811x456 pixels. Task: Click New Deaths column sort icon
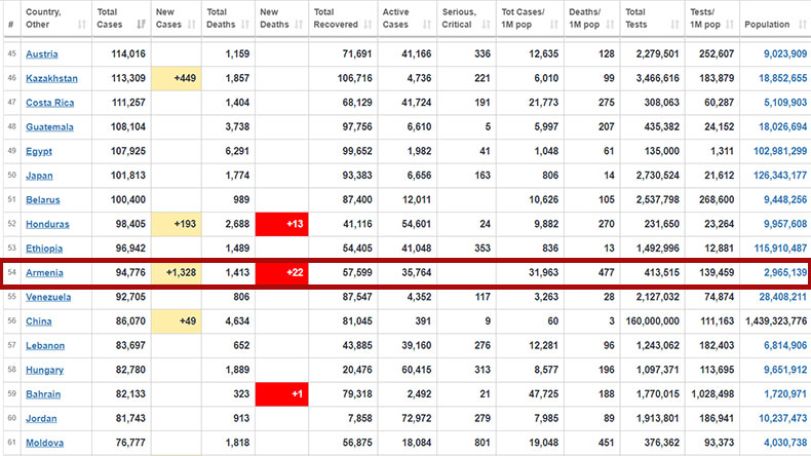point(298,24)
